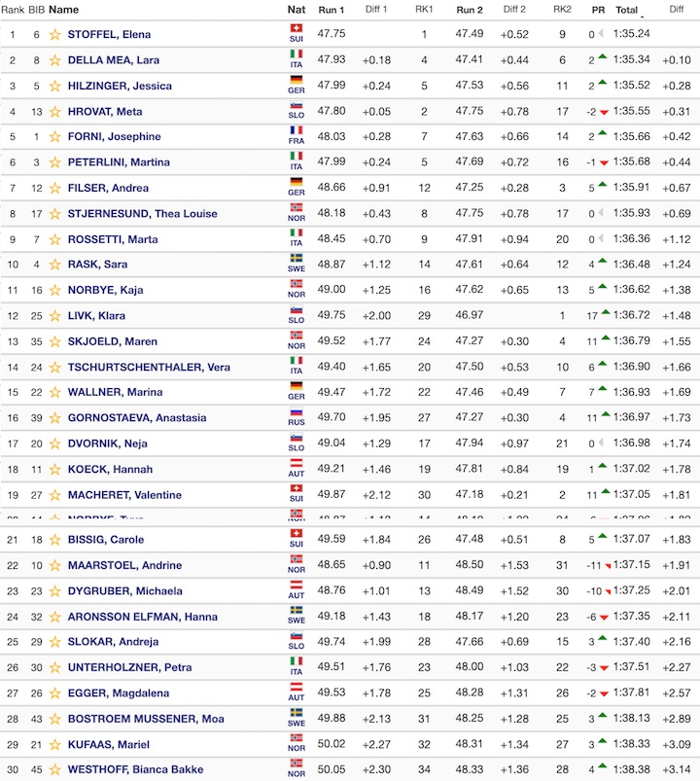Click star icon beside WESTHOFF, Bianca Bakke
The height and width of the screenshot is (781, 700).
[x=54, y=769]
